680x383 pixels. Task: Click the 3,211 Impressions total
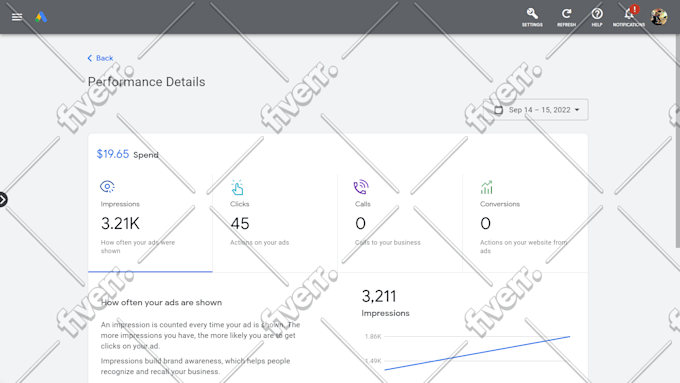379,296
